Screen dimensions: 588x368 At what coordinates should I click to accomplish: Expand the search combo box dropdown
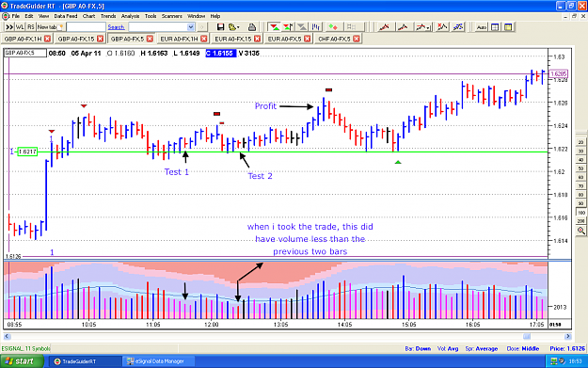(x=190, y=27)
